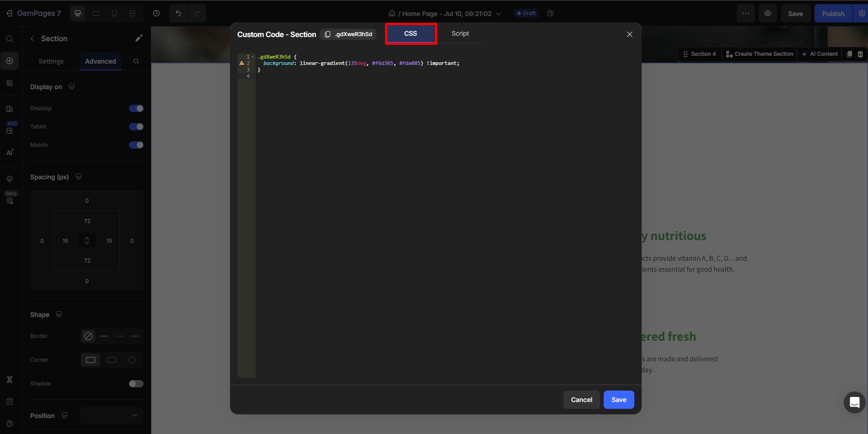Delete Section 4 with the trash icon
868x434 pixels.
point(861,54)
